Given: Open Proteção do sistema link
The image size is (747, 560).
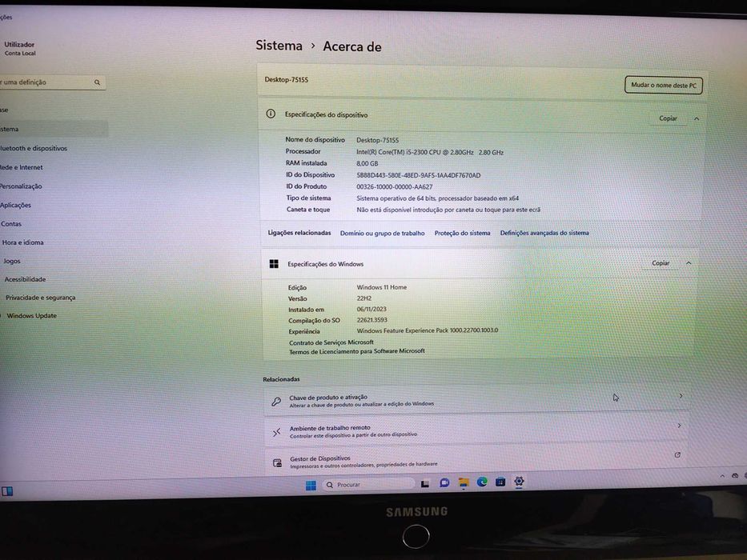Looking at the screenshot, I should click(x=462, y=234).
